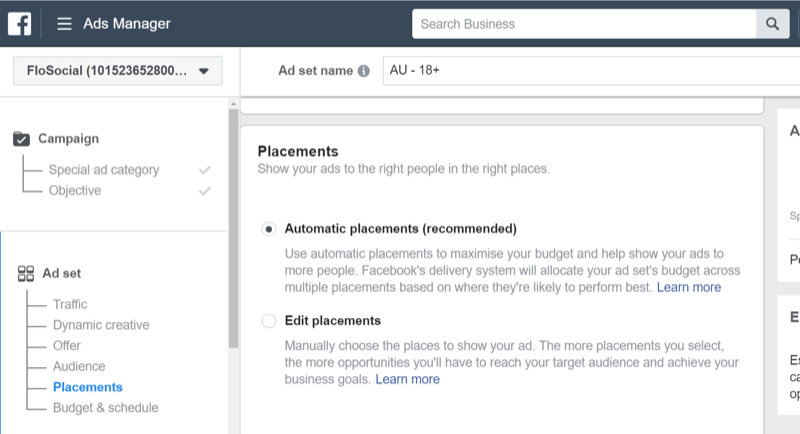Click the Search Business field

(x=583, y=24)
